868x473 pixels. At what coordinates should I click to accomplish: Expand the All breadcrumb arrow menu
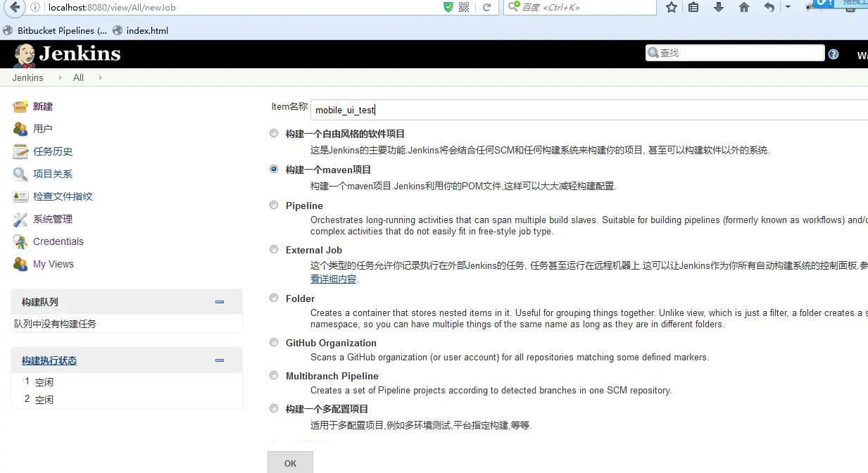[100, 77]
